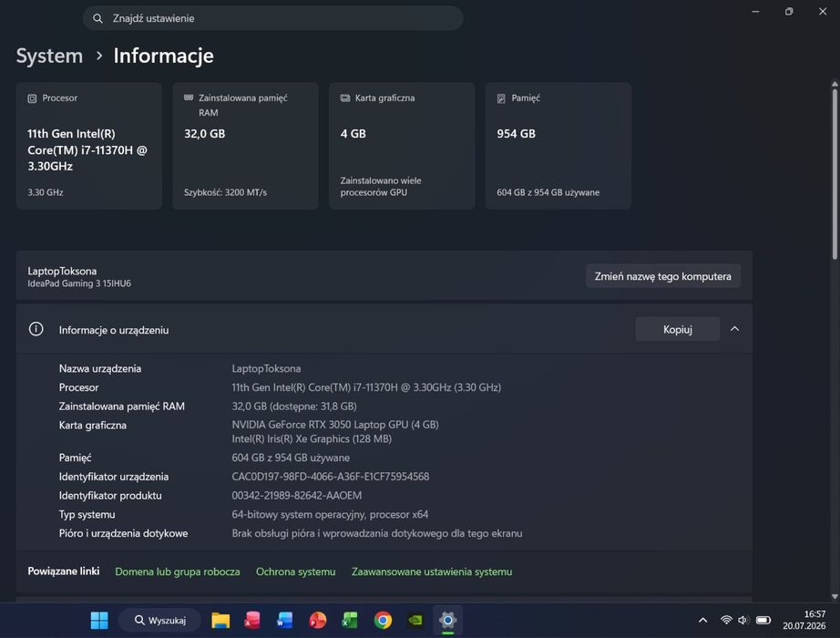
Task: Select the LaptopToksona value in Nazwa urządzenia
Action: tap(266, 368)
